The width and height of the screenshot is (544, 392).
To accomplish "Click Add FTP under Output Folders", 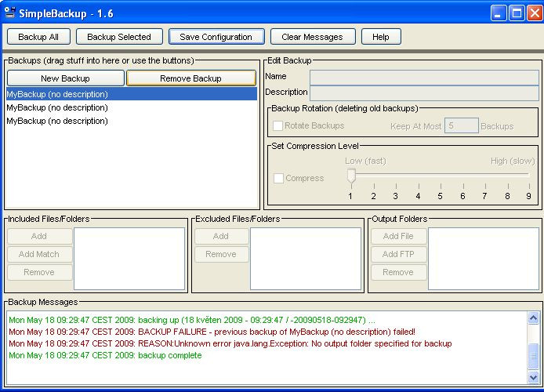I will pos(399,254).
